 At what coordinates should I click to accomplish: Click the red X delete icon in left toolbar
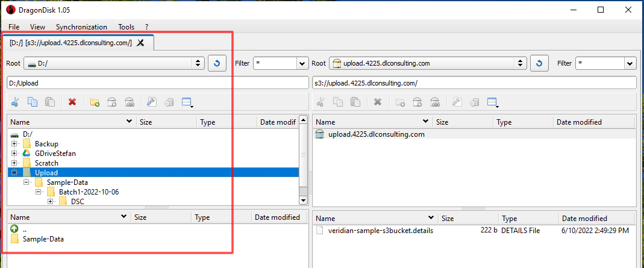pos(73,102)
